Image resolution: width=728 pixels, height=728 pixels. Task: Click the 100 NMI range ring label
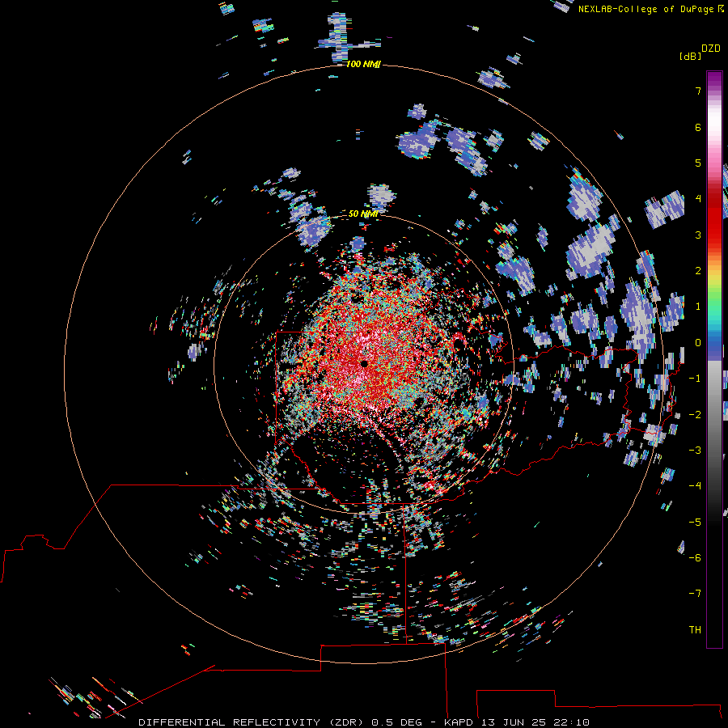pyautogui.click(x=363, y=64)
